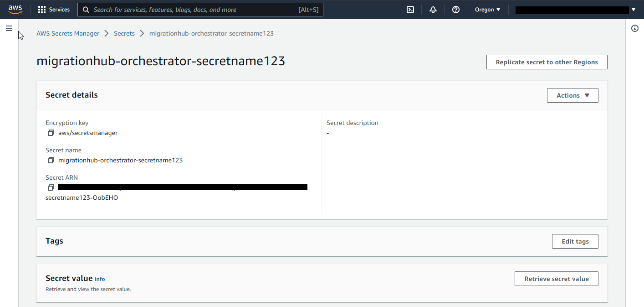The height and width of the screenshot is (307, 644).
Task: Expand the hamburger side navigation
Action: tap(9, 28)
